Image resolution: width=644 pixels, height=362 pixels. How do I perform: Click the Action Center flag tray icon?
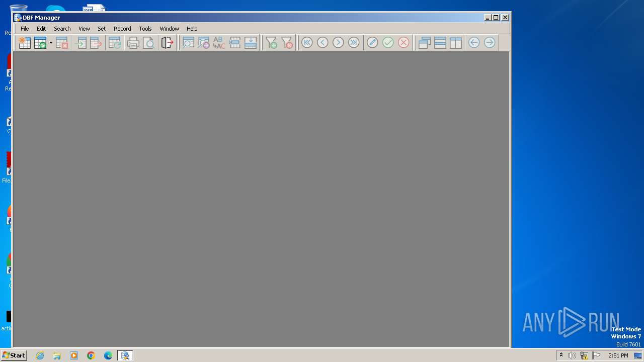click(596, 355)
